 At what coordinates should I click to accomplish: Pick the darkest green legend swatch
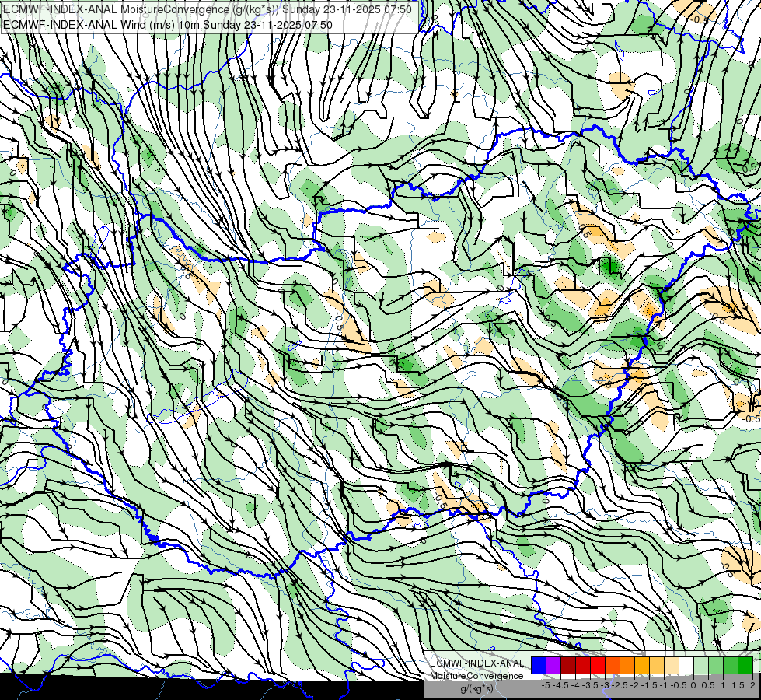click(745, 665)
